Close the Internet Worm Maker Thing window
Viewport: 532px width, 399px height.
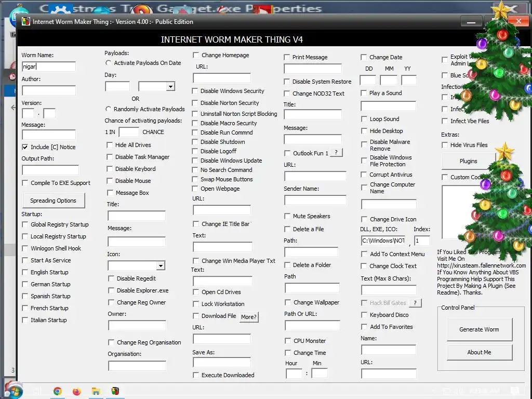coord(518,21)
